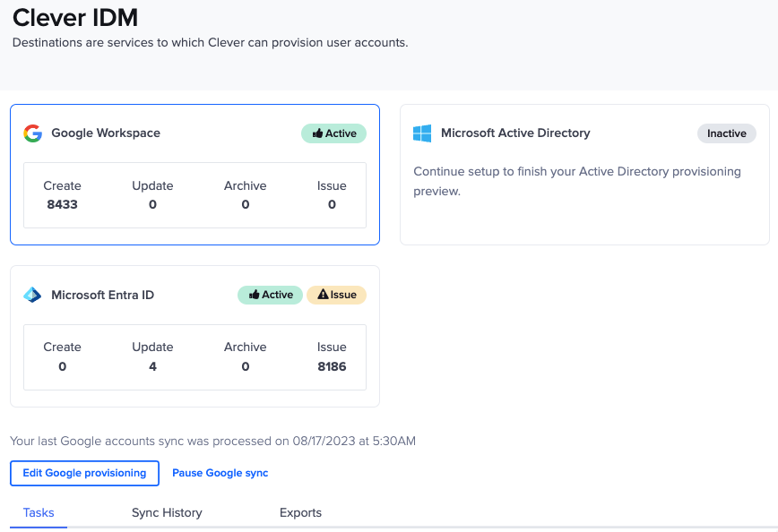Screen dimensions: 778x532
Task: Click the warning Issue badge on Microsoft Entra ID
Action: (336, 294)
